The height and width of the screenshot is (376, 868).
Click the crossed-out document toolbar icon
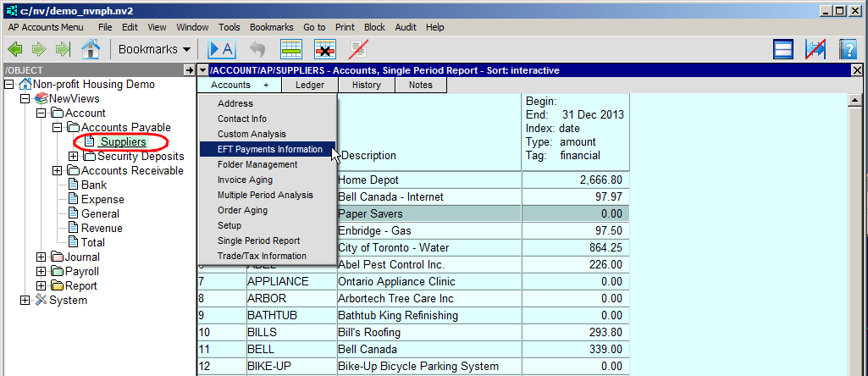(359, 49)
